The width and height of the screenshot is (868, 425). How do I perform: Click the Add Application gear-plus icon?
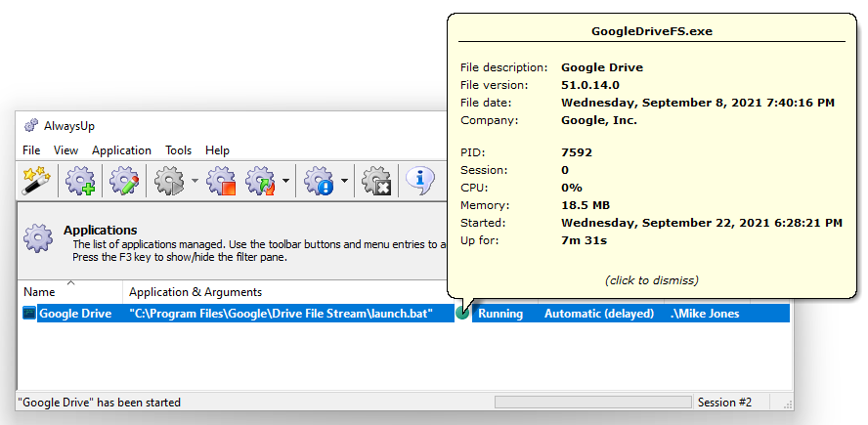[x=80, y=181]
